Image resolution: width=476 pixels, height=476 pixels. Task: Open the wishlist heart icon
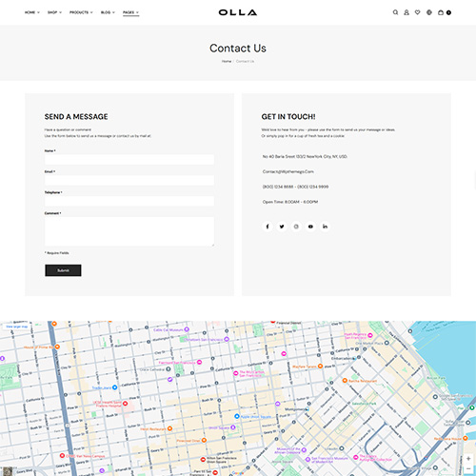(x=418, y=12)
